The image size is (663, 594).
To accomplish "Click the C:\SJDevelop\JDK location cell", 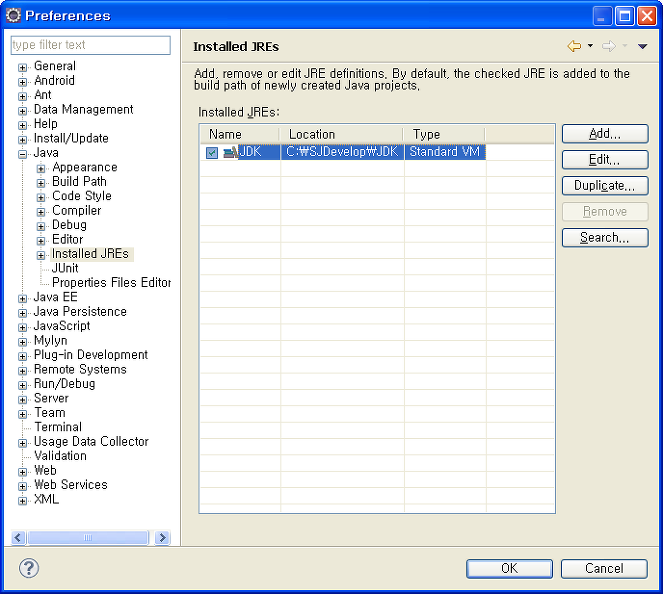I will click(x=342, y=152).
